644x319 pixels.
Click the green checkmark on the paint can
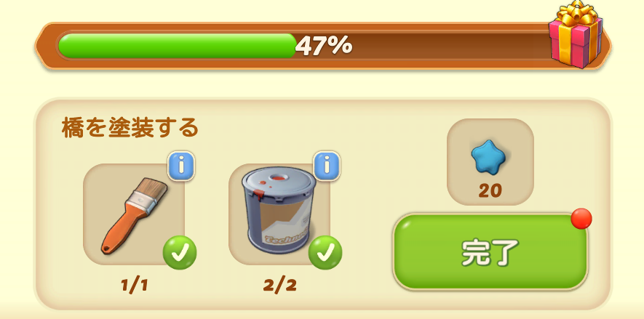[325, 253]
